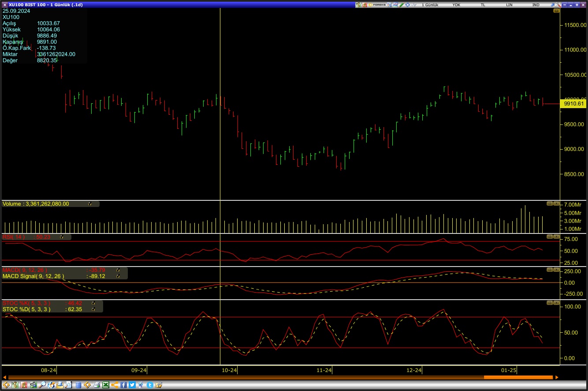Click the orange horizontal chart scrollbar
Screen dimensions: 588x391
(518, 377)
